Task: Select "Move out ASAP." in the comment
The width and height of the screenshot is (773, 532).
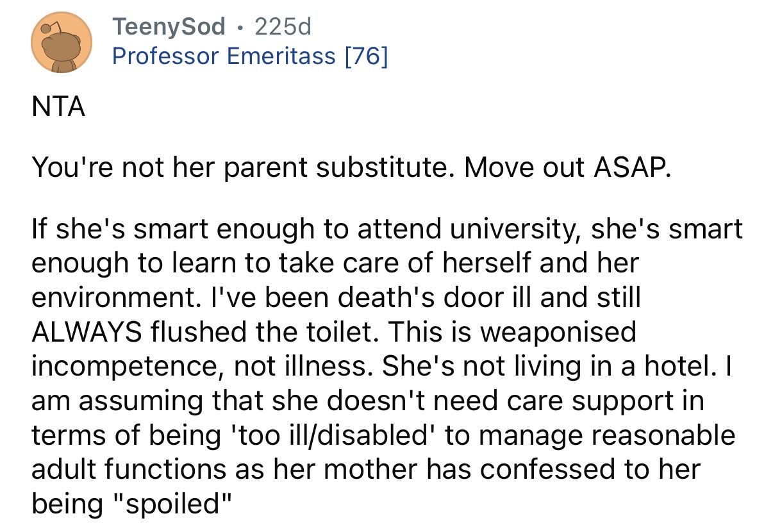Action: 567,169
